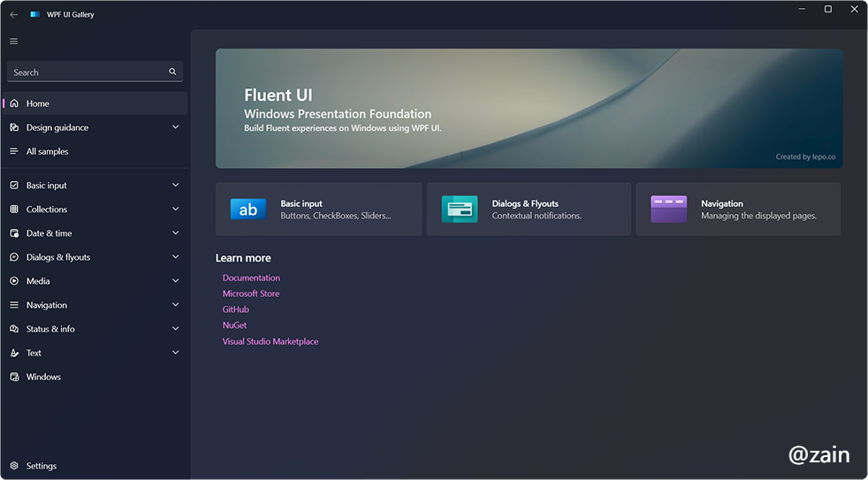Click the purple Navigation card icon
The image size is (868, 480).
coord(669,210)
